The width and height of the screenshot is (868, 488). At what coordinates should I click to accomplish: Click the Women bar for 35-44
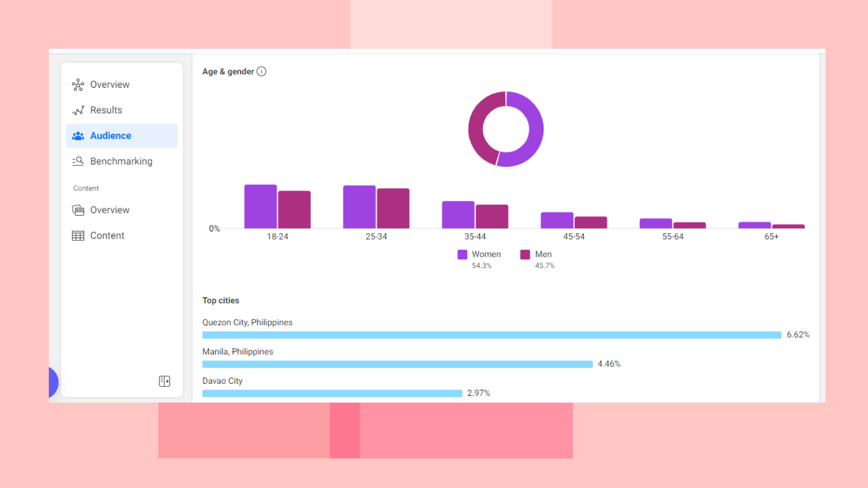pyautogui.click(x=458, y=215)
